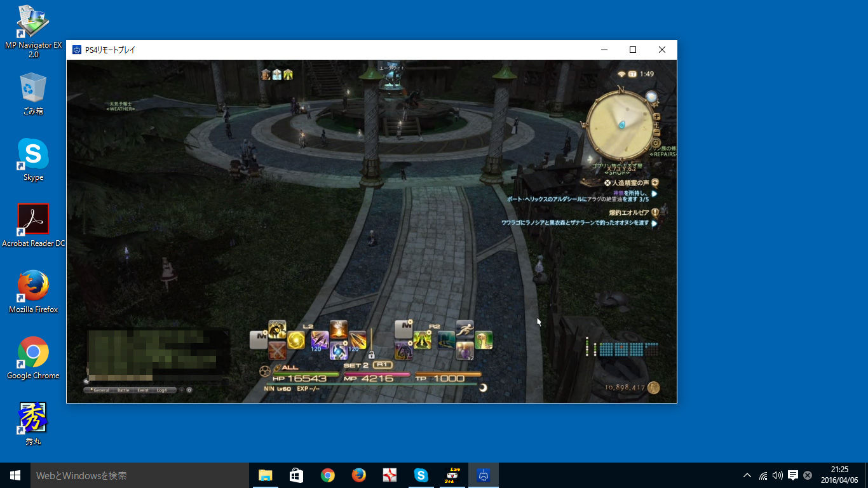This screenshot has width=868, height=488.
Task: Click the gil amount 10,898,417
Action: tap(625, 388)
